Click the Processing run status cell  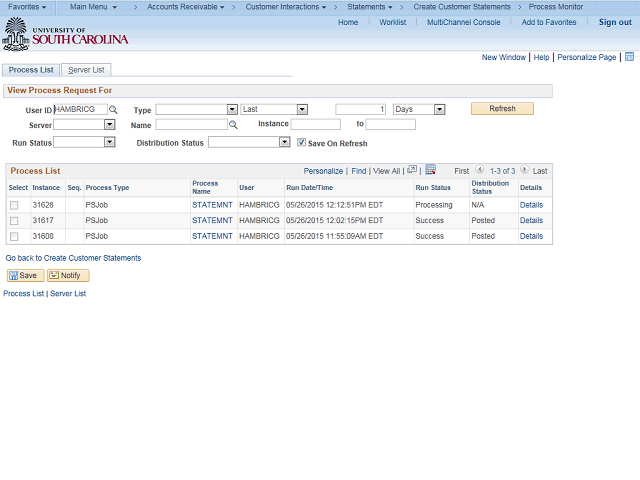[x=434, y=205]
